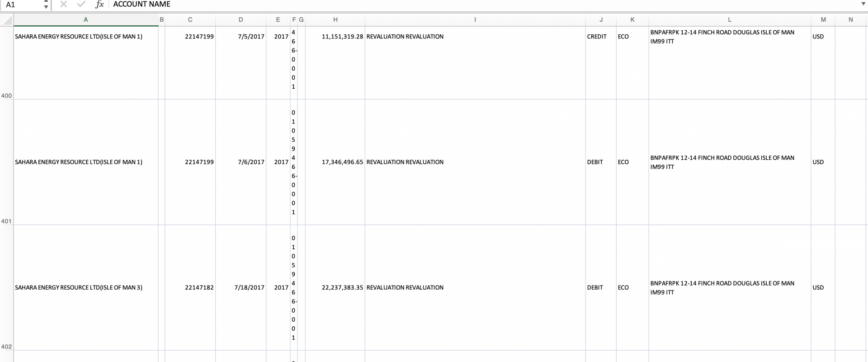Click the USD cell in row 402

[823, 287]
